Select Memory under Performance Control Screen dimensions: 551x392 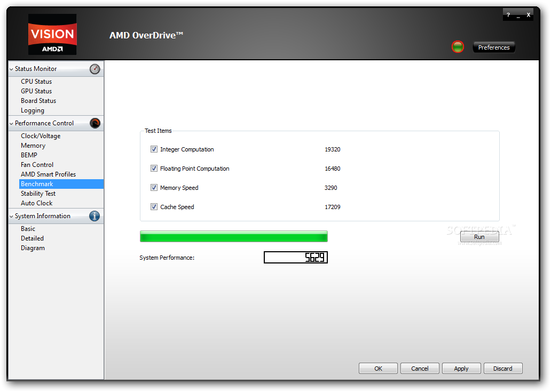pos(33,146)
